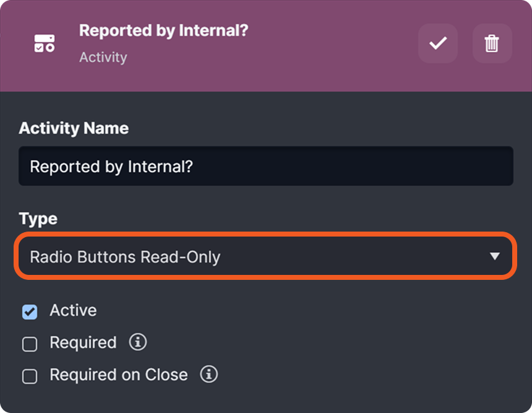This screenshot has width=532, height=413.
Task: Confirm changes with the checkmark button
Action: click(438, 43)
